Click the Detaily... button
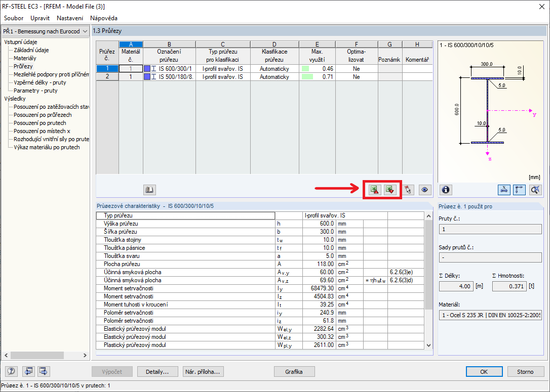 [x=157, y=372]
